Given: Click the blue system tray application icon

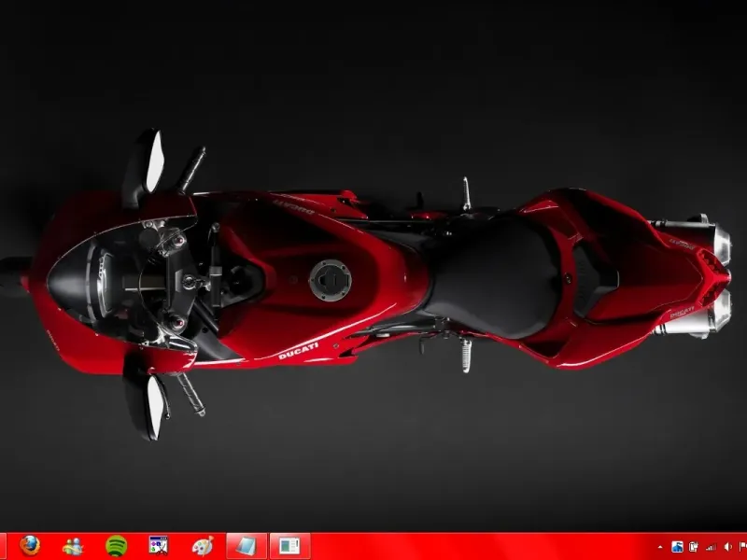Looking at the screenshot, I should [677, 546].
